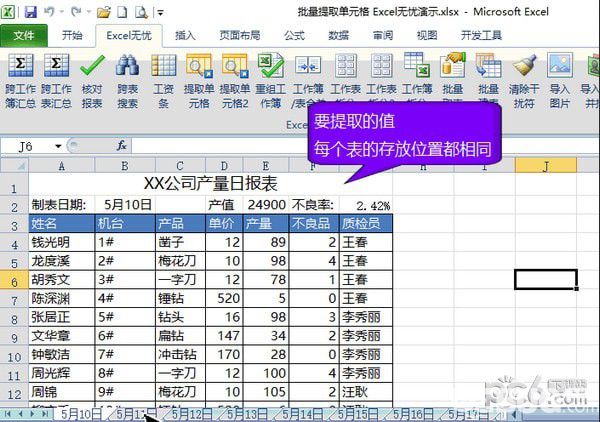Viewport: 600px width, 422px height.
Task: Click the New blank document icon
Action: click(x=122, y=12)
